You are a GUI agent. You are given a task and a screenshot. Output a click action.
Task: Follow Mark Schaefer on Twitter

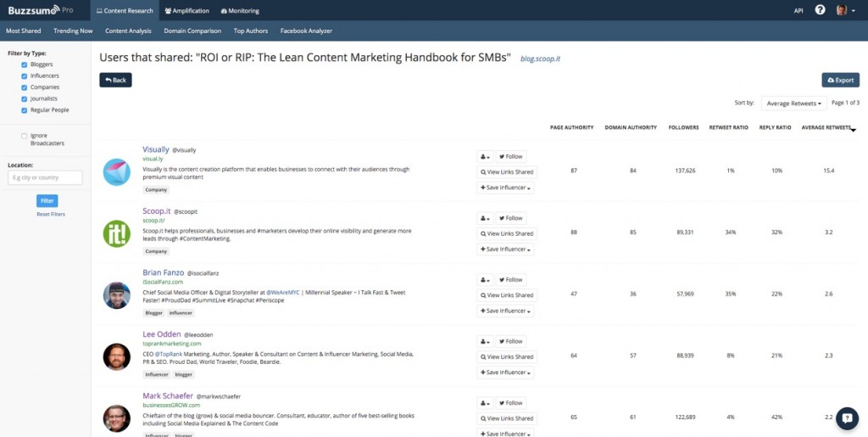510,403
